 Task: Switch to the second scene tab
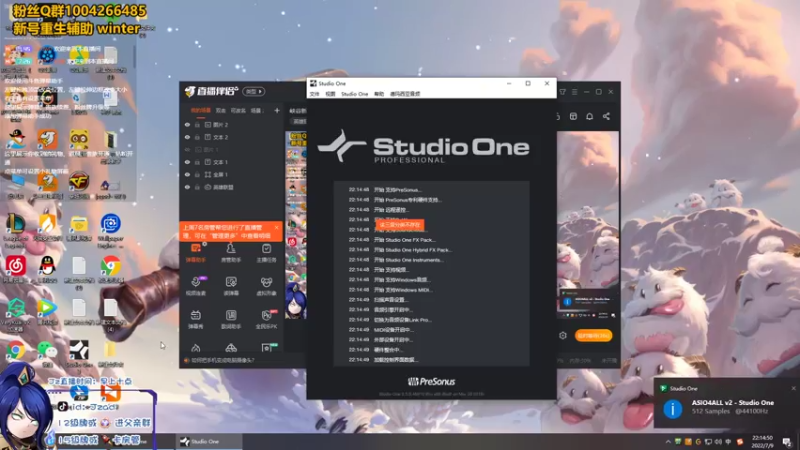point(220,110)
